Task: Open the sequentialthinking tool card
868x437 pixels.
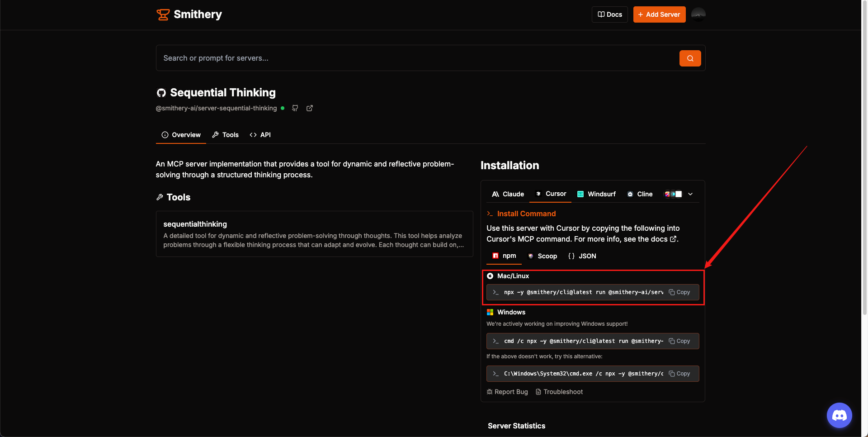Action: pyautogui.click(x=314, y=234)
